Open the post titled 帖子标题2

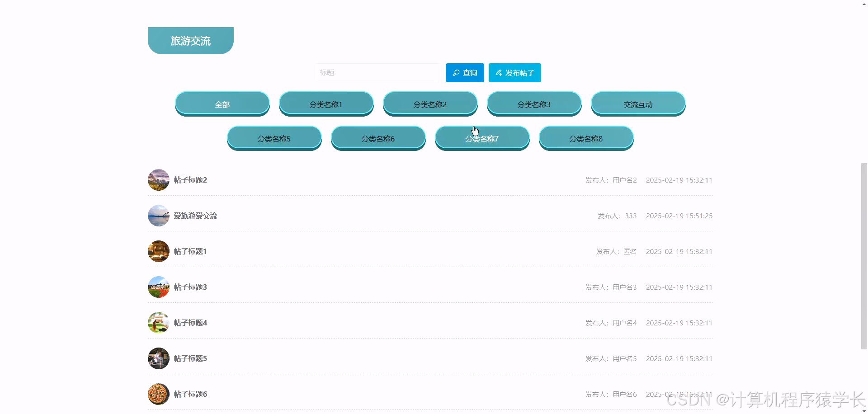click(190, 180)
